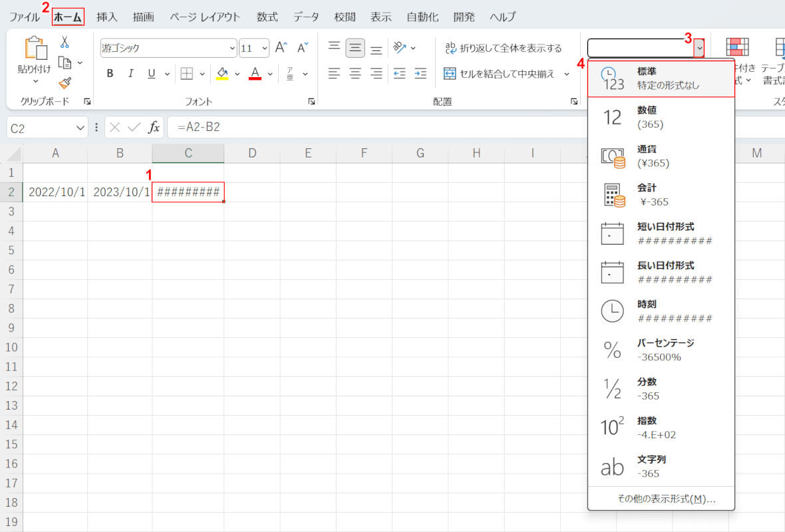
Task: Click the Increase Font Size icon
Action: click(281, 48)
